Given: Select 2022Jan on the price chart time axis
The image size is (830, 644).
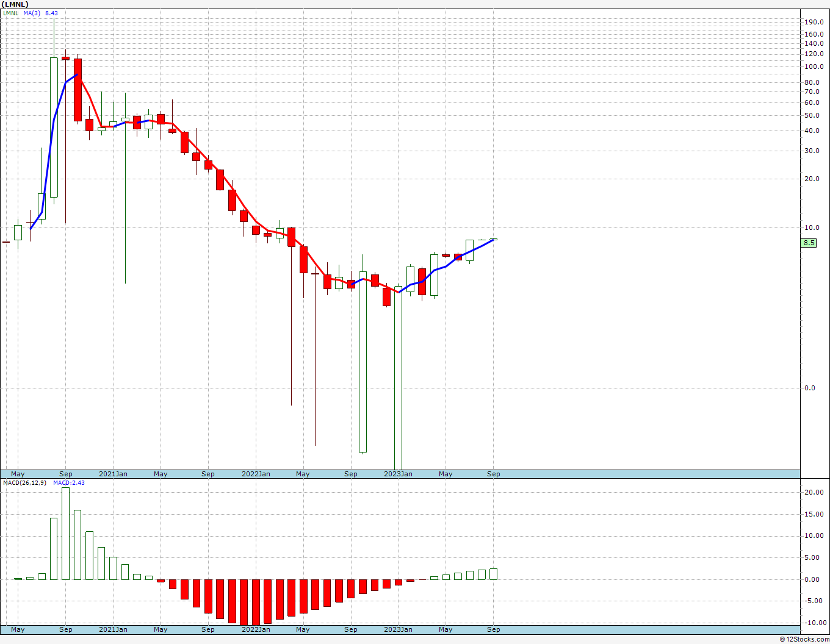Looking at the screenshot, I should [256, 474].
